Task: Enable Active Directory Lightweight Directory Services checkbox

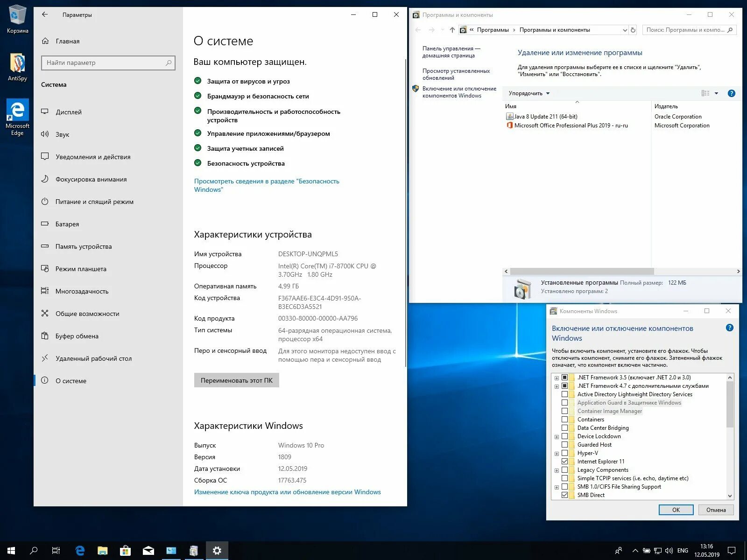Action: click(x=564, y=394)
